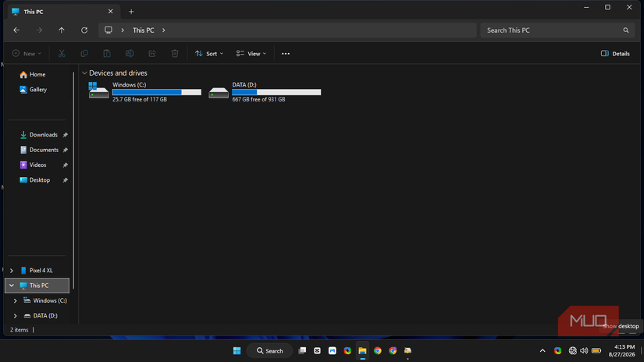Click the taskbar Search box
Image resolution: width=644 pixels, height=362 pixels.
pos(269,350)
